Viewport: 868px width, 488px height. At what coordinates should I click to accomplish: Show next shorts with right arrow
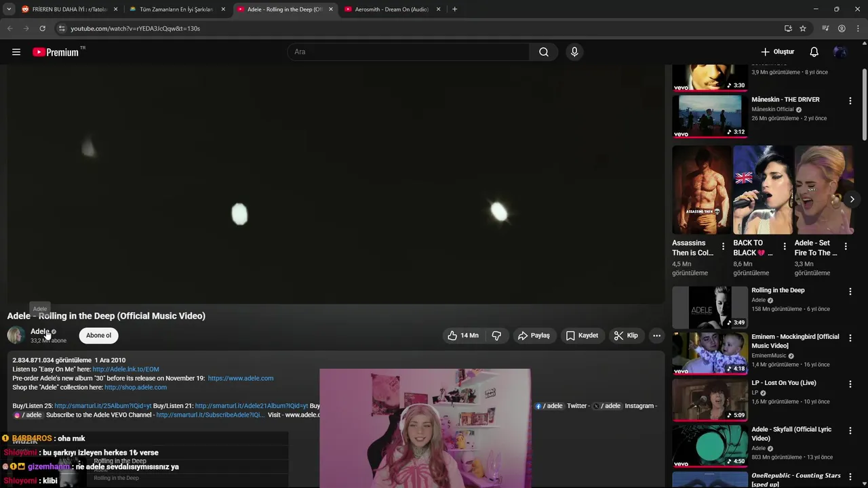852,199
